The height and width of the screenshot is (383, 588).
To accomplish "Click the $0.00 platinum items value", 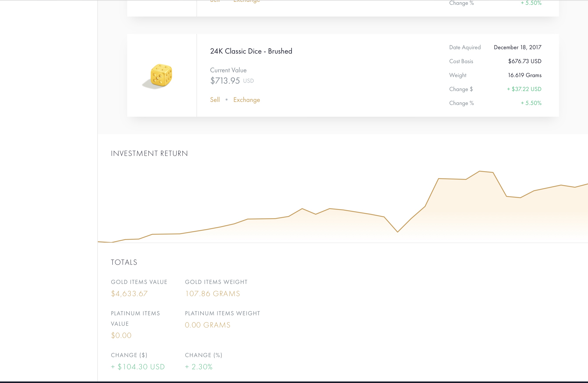I will [x=121, y=335].
